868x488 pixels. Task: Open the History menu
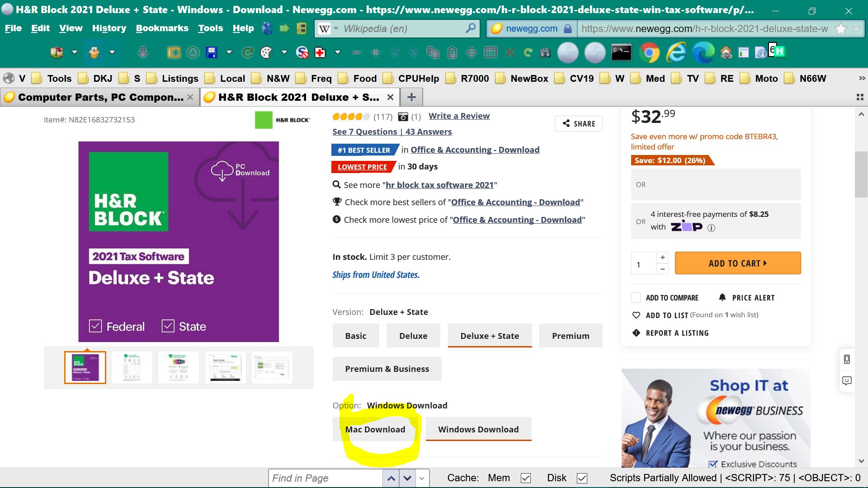109,28
